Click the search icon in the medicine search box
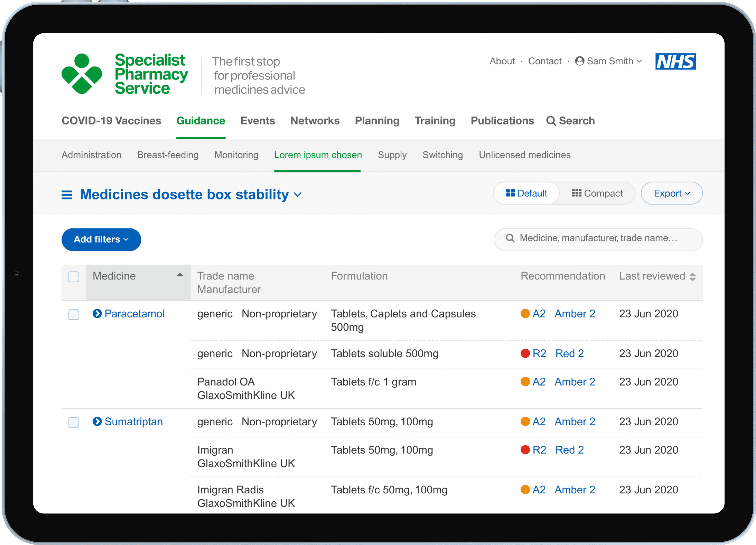The width and height of the screenshot is (756, 545). tap(510, 238)
